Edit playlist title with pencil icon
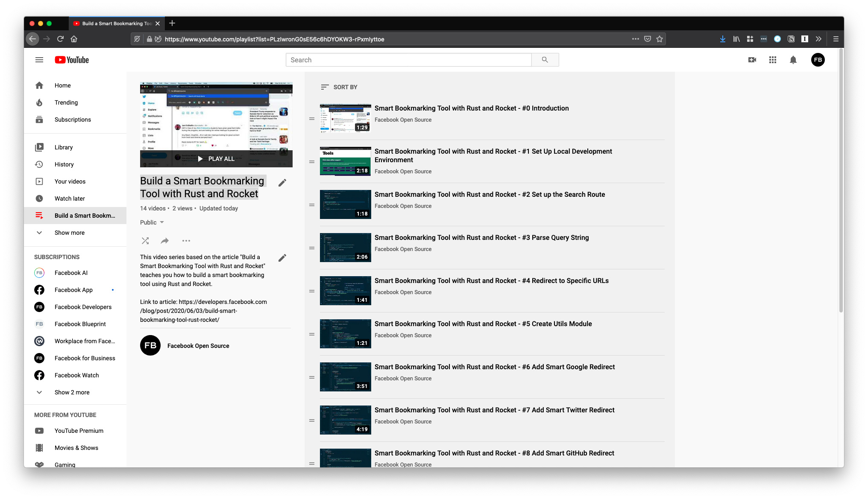868x499 pixels. (282, 183)
